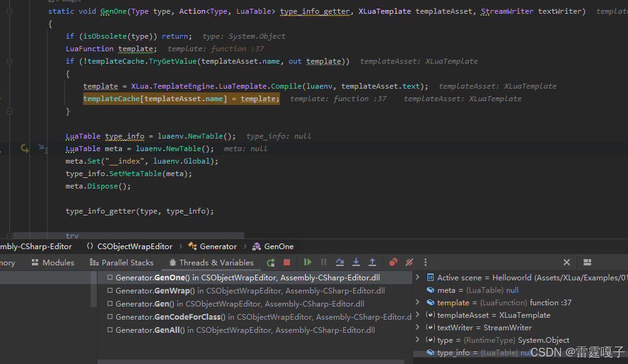Expand the Active scene variable
The width and height of the screenshot is (628, 364).
click(x=418, y=277)
